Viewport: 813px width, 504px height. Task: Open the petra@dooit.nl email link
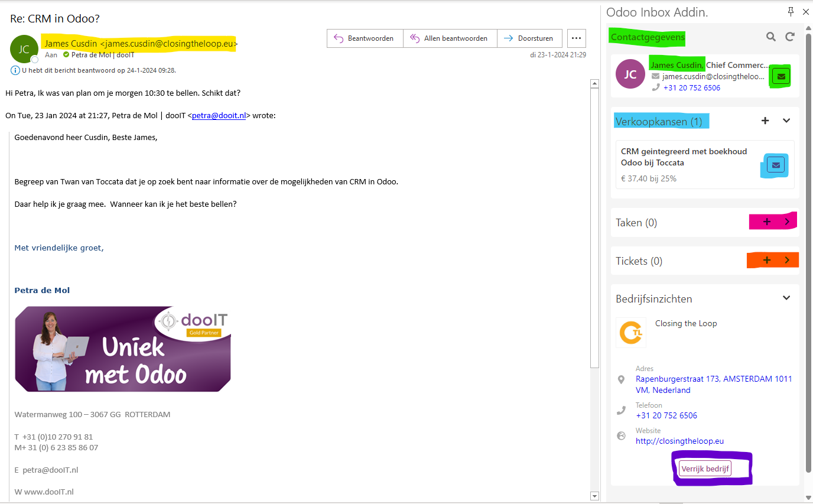[x=219, y=115]
